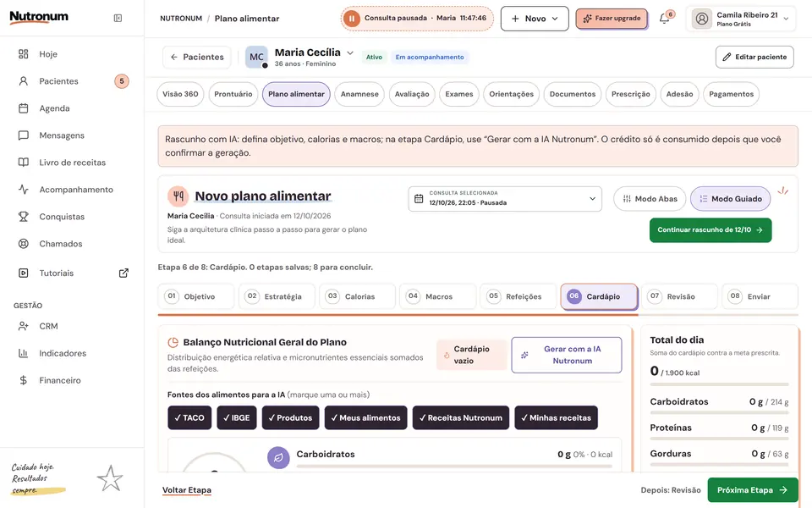Screen dimensions: 812x508
Task: Click the Tutoriais play icon
Action: click(x=24, y=273)
